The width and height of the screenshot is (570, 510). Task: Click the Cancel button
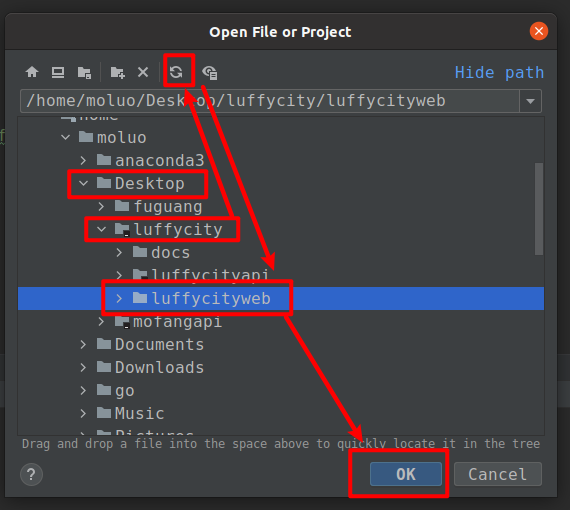[498, 474]
